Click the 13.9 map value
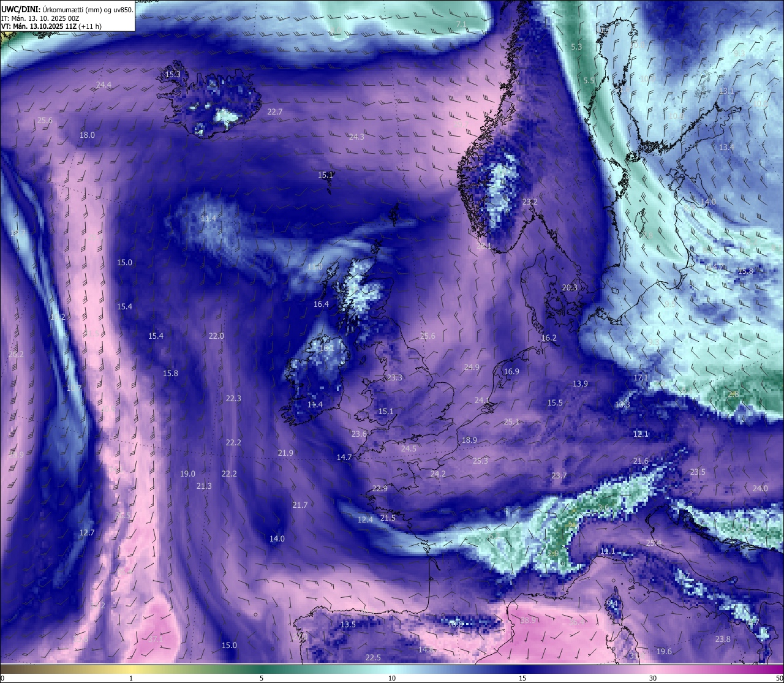 [580, 383]
